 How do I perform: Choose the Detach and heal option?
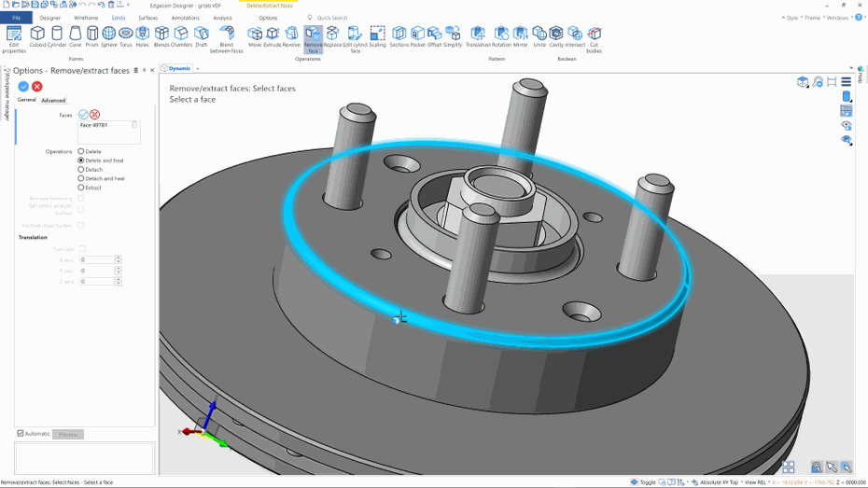click(x=81, y=178)
